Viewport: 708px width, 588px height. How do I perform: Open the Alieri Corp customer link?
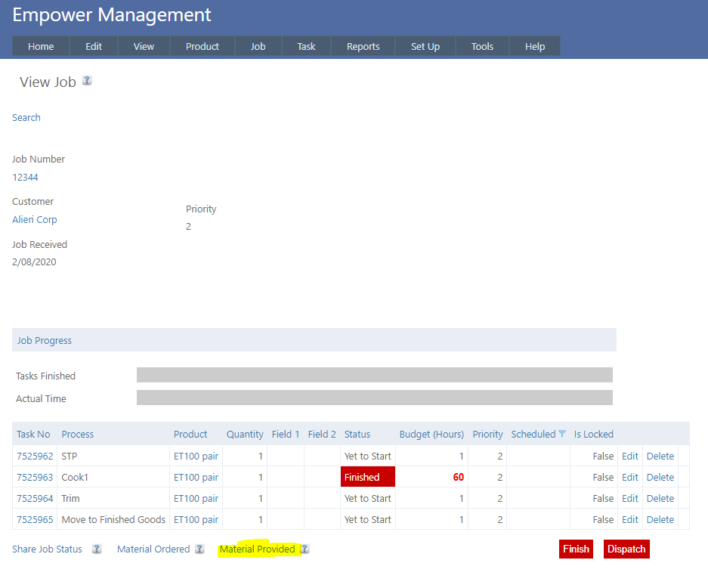point(35,219)
